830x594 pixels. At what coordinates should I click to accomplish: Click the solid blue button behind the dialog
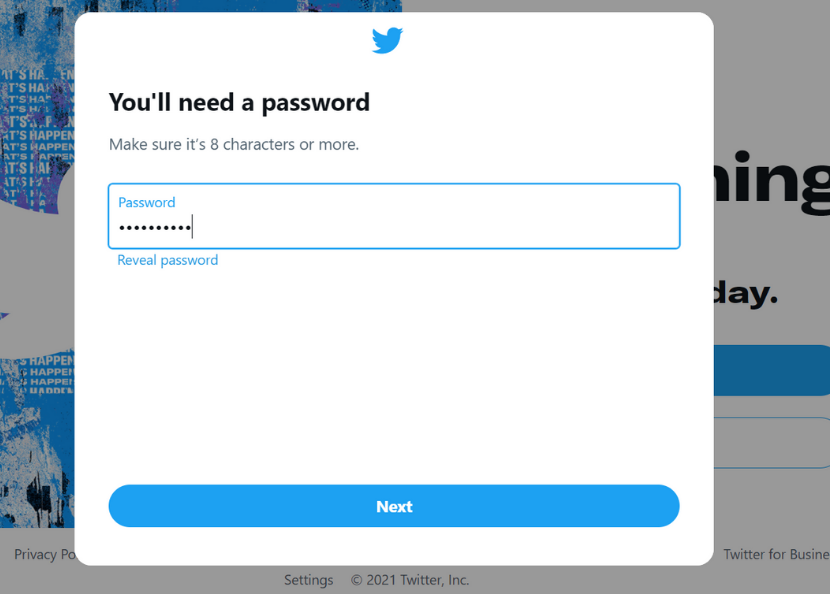click(772, 371)
